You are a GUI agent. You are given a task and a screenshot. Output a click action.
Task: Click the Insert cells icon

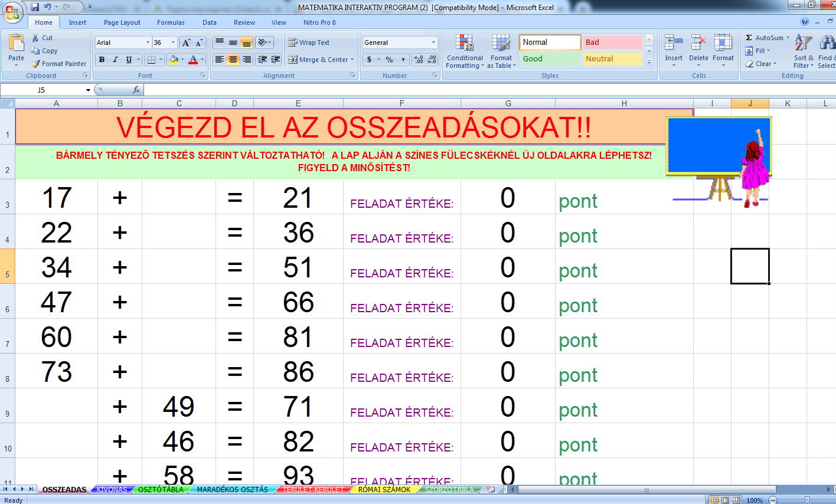(x=673, y=43)
